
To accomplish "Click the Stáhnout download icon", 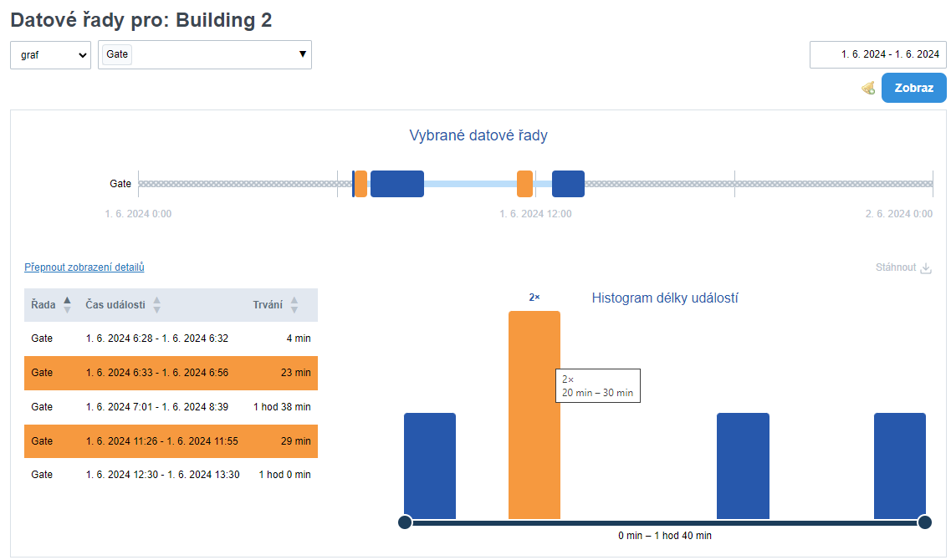I will [x=925, y=268].
